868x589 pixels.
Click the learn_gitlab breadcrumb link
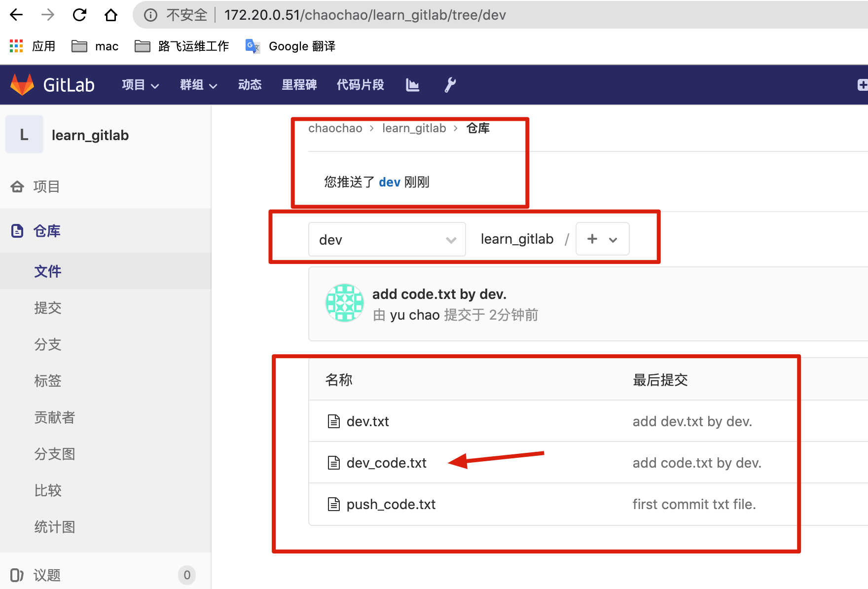[414, 128]
